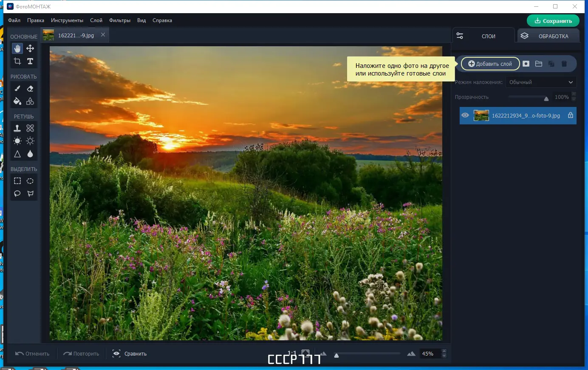Open the blend mode dropdown 'Обычный'
Image resolution: width=588 pixels, height=370 pixels.
[541, 82]
